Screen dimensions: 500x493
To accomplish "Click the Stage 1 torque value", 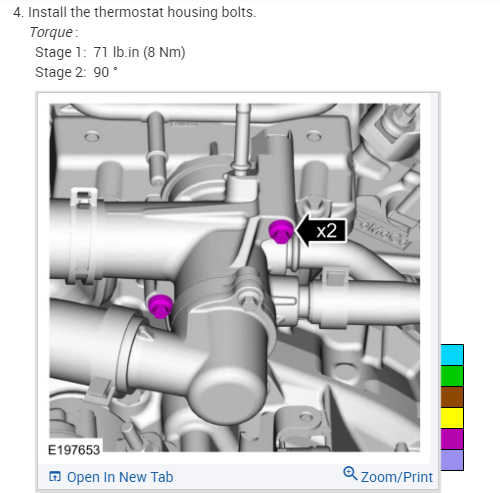I will (139, 52).
